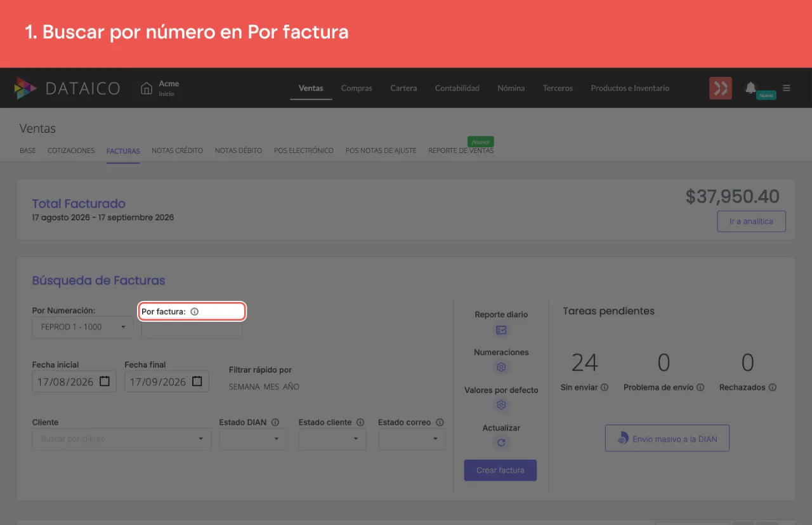Expand the Estado cliente dropdown
Viewport: 812px width, 525px height.
pyautogui.click(x=332, y=439)
